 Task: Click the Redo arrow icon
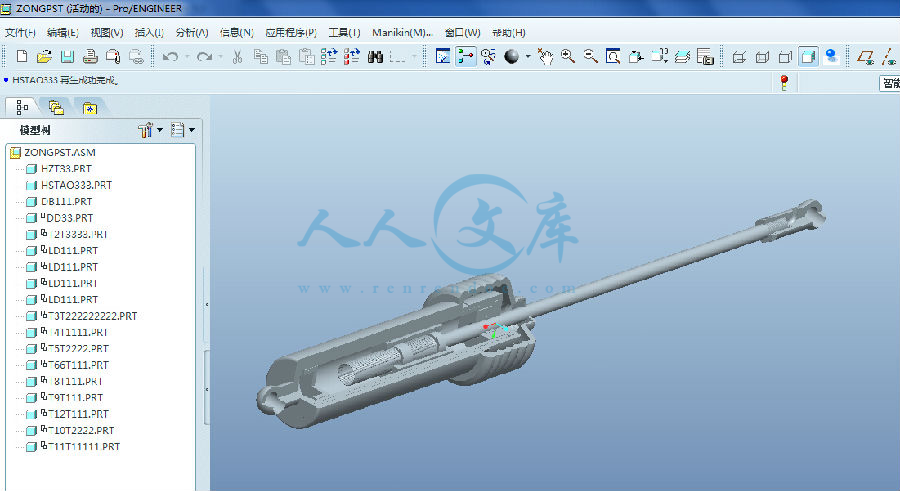click(x=204, y=56)
